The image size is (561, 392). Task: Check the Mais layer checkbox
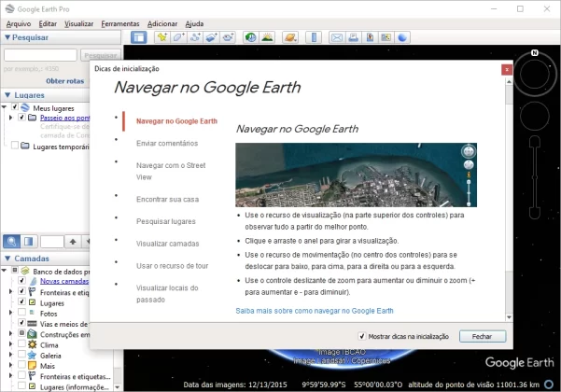coord(21,365)
